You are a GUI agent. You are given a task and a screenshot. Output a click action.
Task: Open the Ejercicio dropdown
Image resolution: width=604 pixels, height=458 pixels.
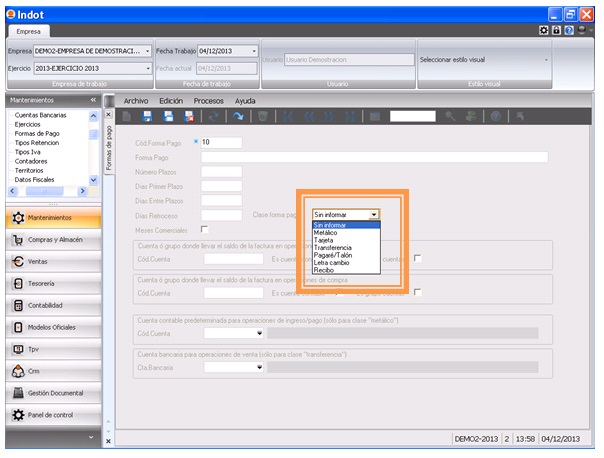tap(147, 68)
